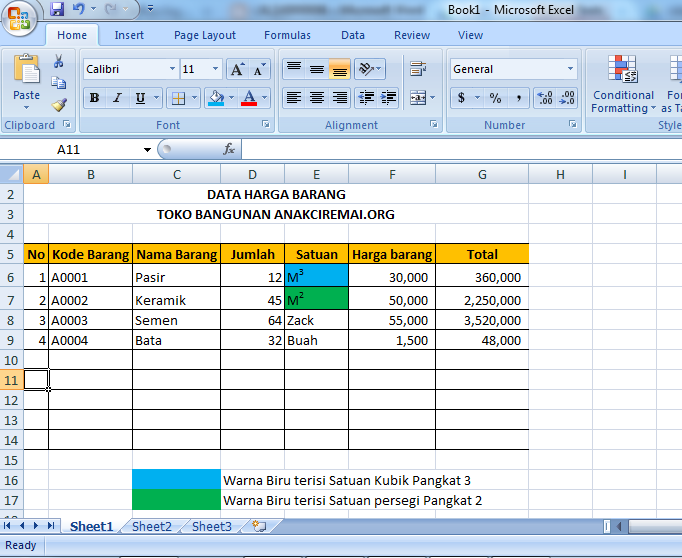Click the Redo arrow icon
The width and height of the screenshot is (682, 558).
point(111,9)
